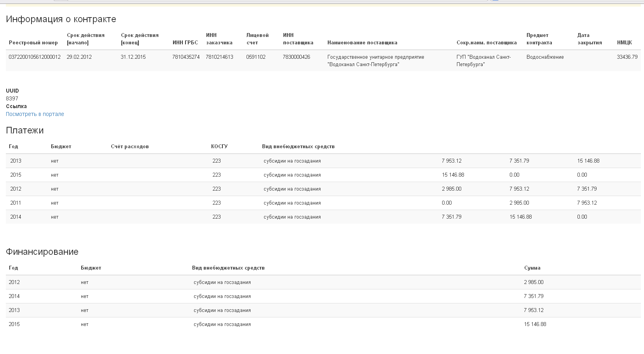Select the full supplier name cell
644x354 pixels.
[x=376, y=61]
